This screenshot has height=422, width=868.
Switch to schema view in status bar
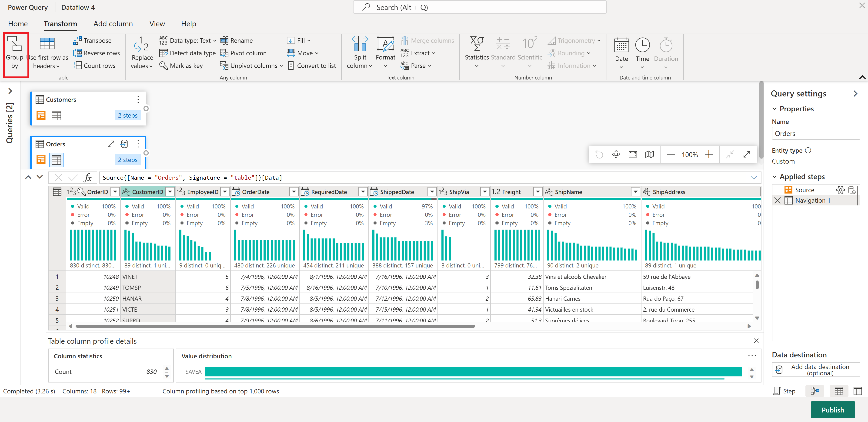tap(857, 391)
